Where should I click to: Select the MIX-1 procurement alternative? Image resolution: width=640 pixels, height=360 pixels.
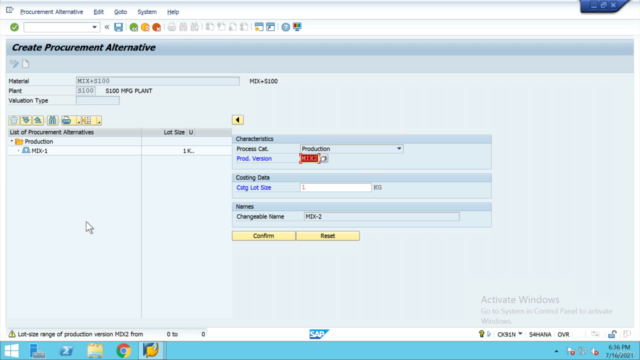point(40,151)
